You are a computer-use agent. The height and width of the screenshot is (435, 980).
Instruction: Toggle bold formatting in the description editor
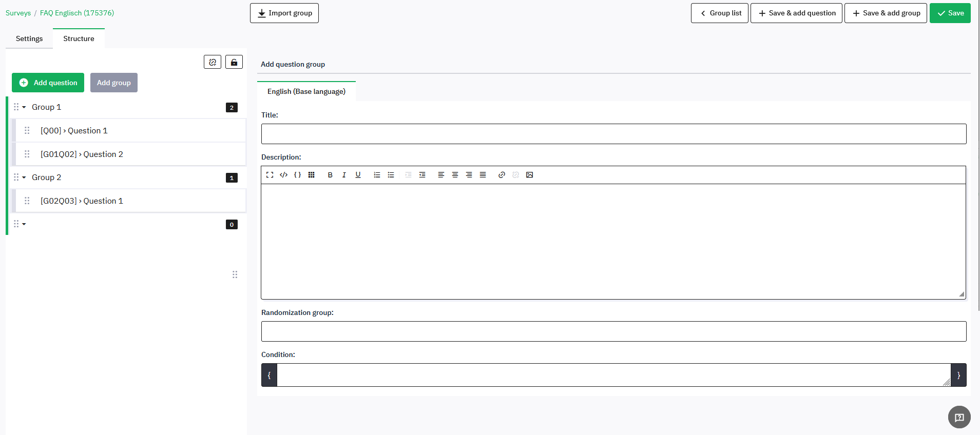click(x=330, y=175)
